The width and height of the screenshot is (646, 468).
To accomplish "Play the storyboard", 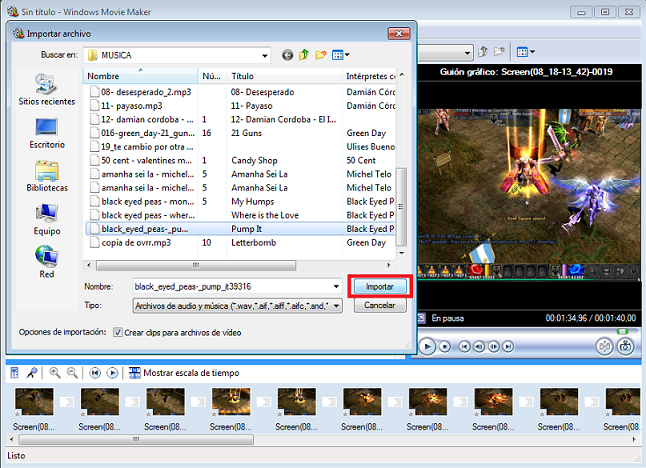I will (x=112, y=373).
